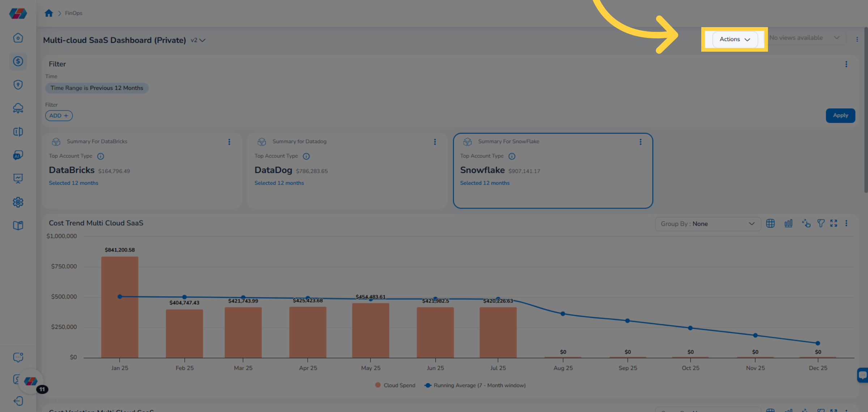Click the Apply button
Screen dimensions: 868x412
pos(840,116)
